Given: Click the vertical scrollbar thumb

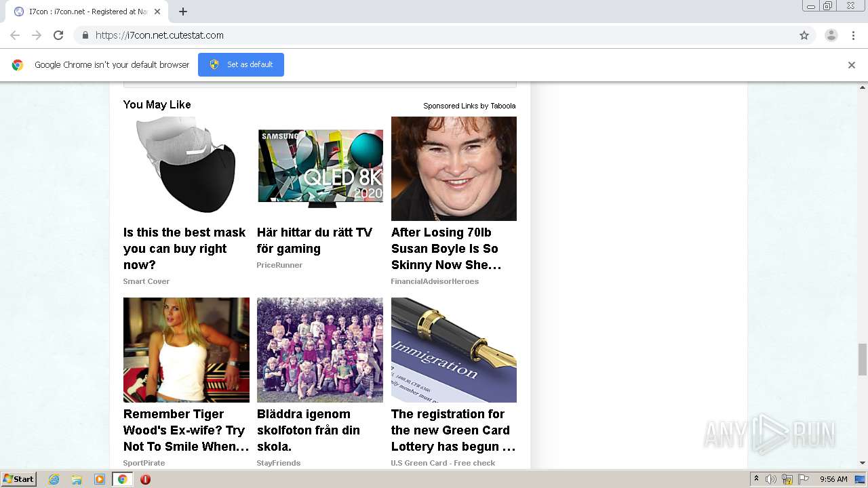Looking at the screenshot, I should click(863, 359).
